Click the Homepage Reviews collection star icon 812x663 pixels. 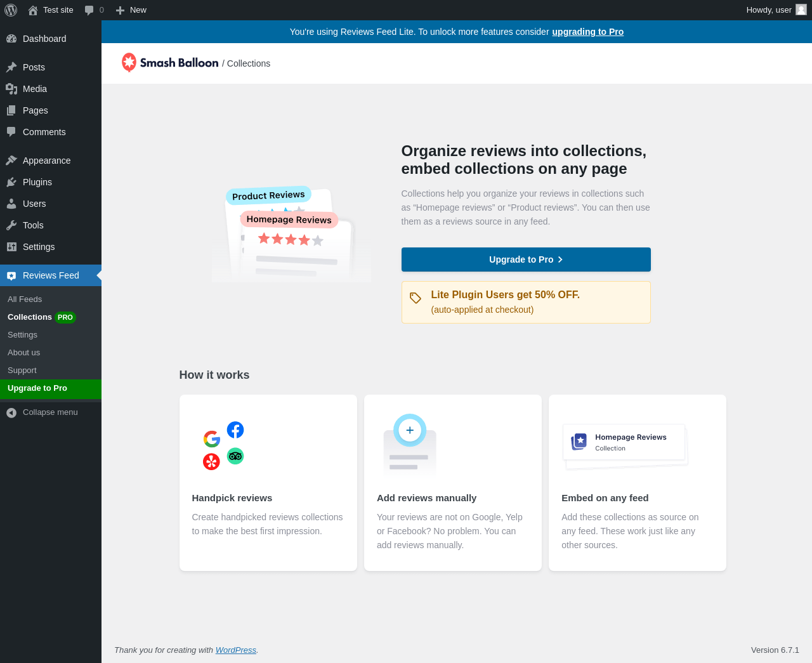click(579, 441)
